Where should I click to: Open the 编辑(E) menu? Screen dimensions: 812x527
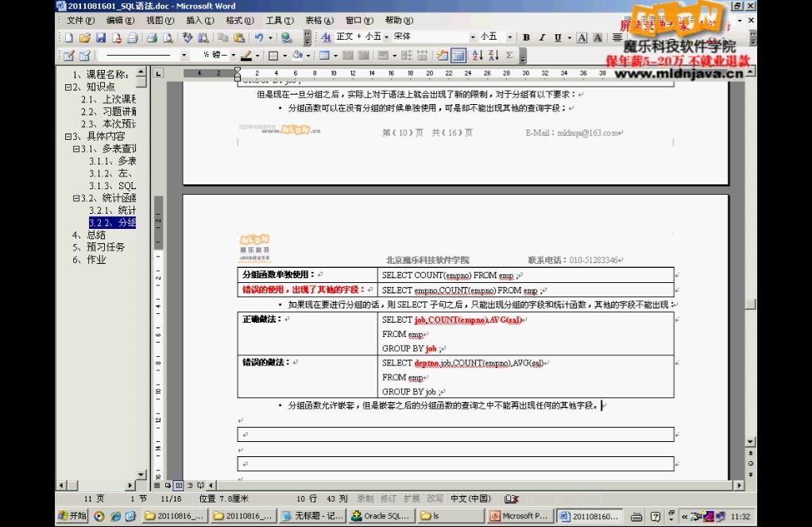(x=120, y=20)
